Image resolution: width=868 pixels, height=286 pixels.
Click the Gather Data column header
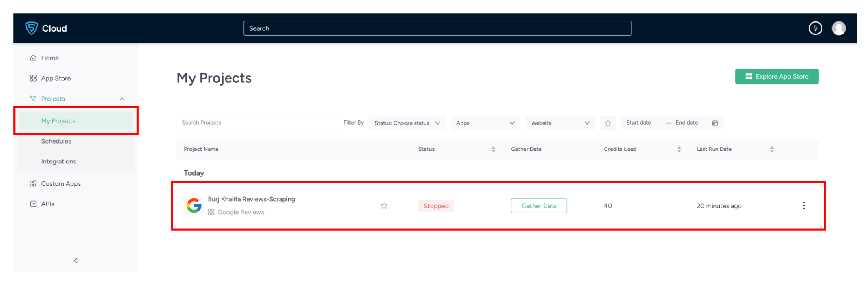(526, 149)
